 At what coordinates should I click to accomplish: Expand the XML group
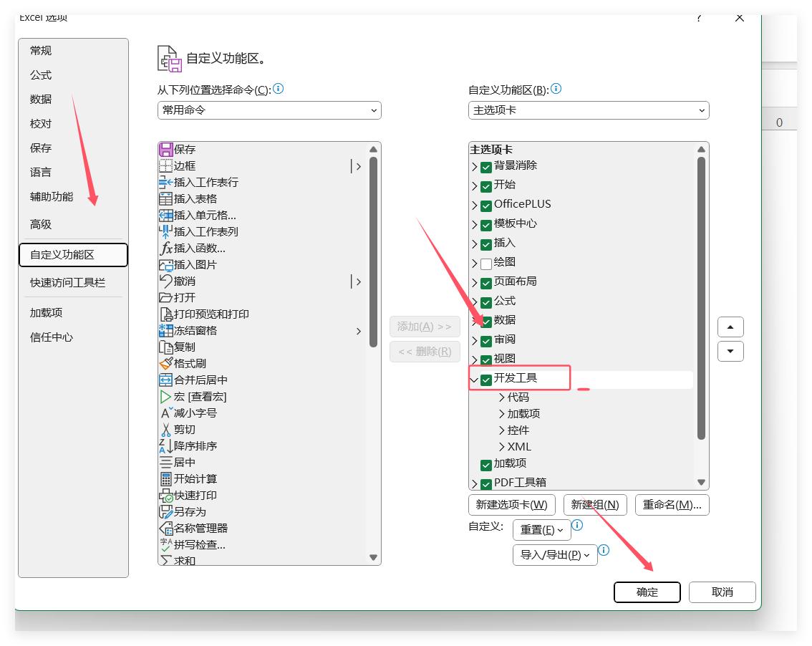pyautogui.click(x=501, y=447)
